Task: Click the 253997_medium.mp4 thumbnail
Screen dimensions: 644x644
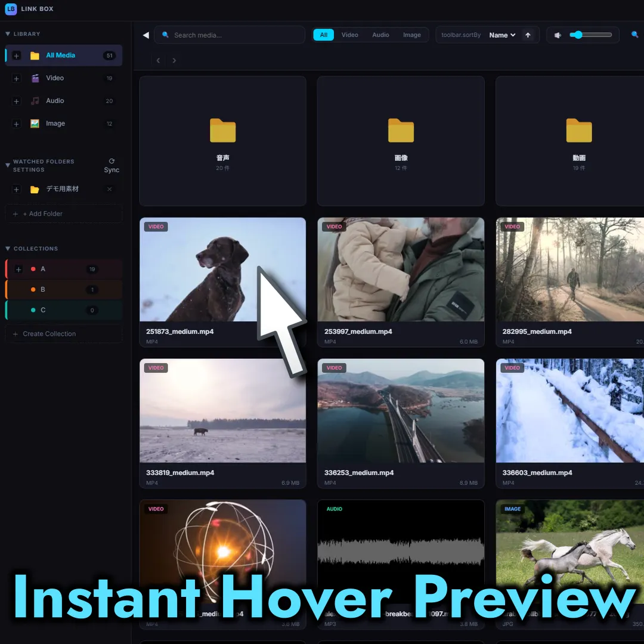Action: [x=401, y=270]
